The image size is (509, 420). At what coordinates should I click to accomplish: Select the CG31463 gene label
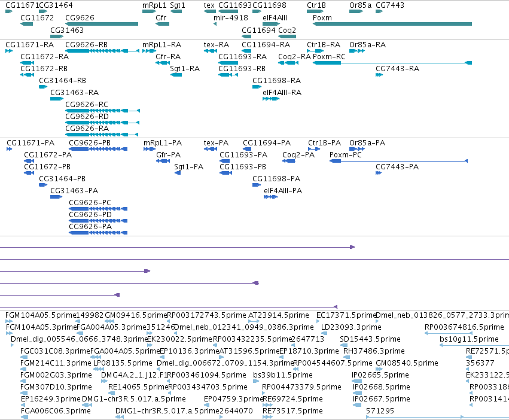67,30
